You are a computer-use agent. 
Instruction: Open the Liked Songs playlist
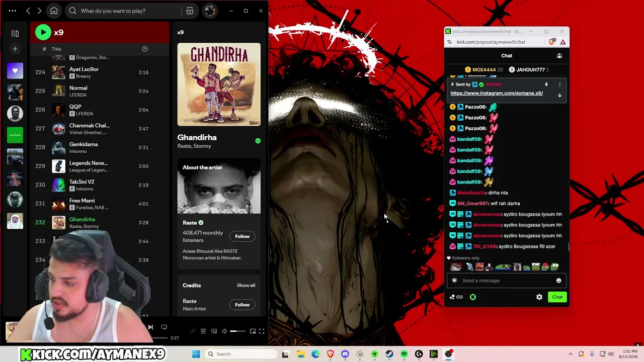pos(15,71)
